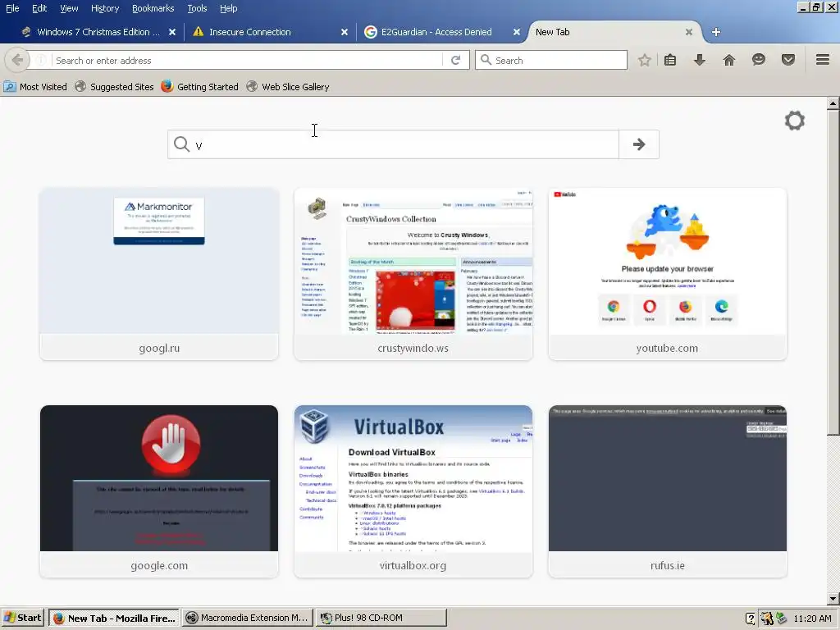This screenshot has height=630, width=840.
Task: Open the Help menu
Action: (x=228, y=8)
